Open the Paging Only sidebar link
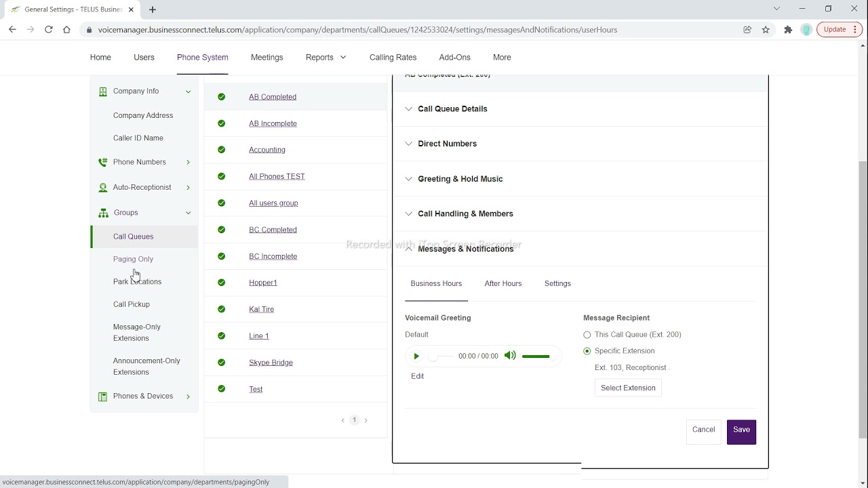Image resolution: width=868 pixels, height=488 pixels. (x=133, y=259)
